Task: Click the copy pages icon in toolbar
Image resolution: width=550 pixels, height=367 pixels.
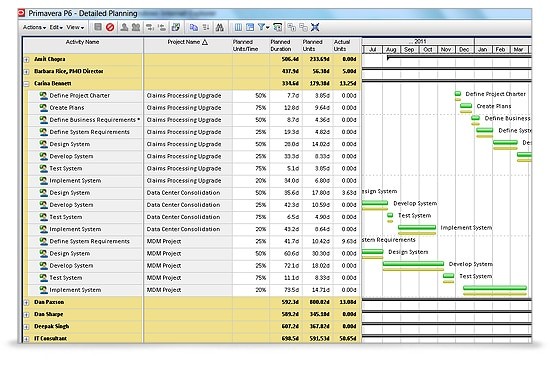Action: [x=194, y=27]
